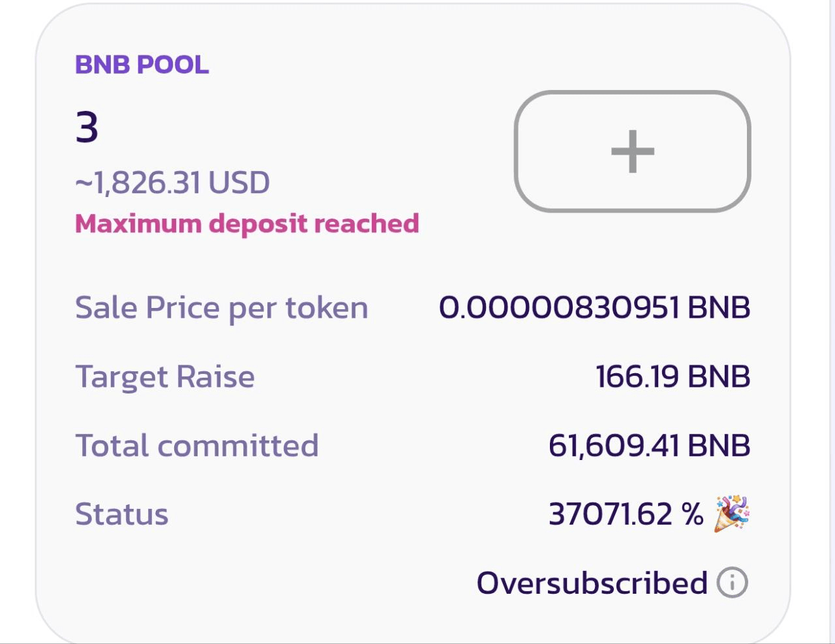The image size is (835, 644).
Task: Select the 166.19 BNB target value
Action: (673, 377)
